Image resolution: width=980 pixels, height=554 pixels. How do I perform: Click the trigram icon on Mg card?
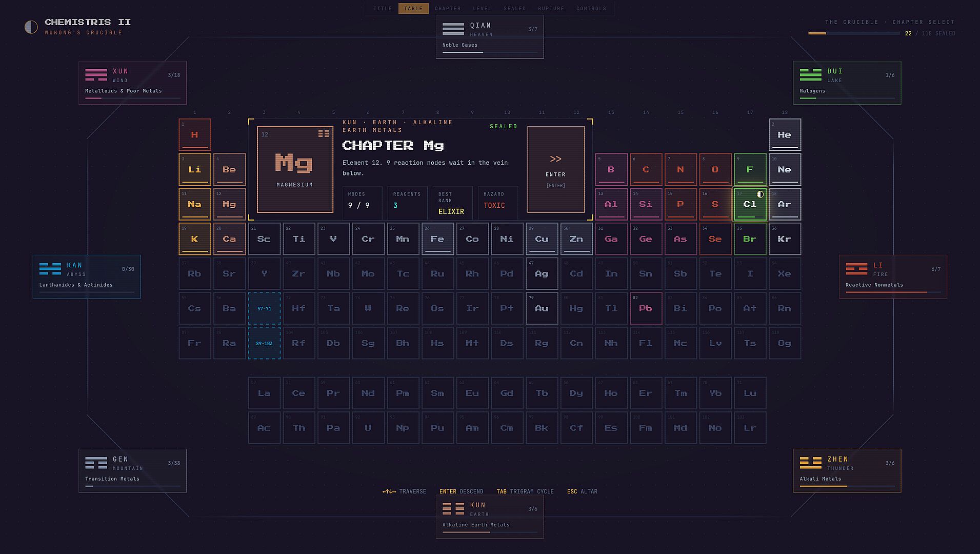click(x=324, y=134)
